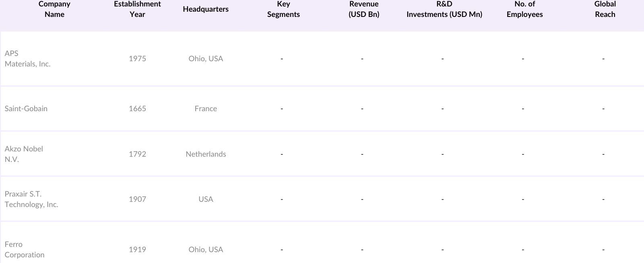Click the Key Segments column header
This screenshot has height=263, width=644.
pos(283,9)
